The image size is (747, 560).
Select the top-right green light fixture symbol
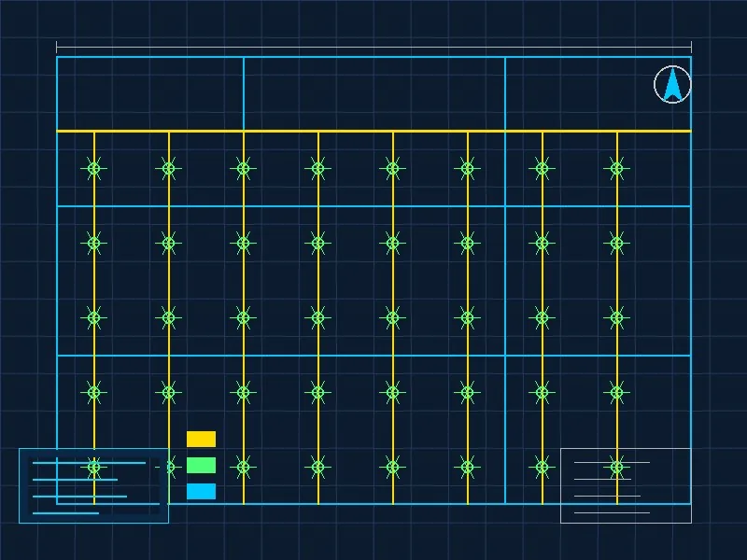click(x=617, y=168)
